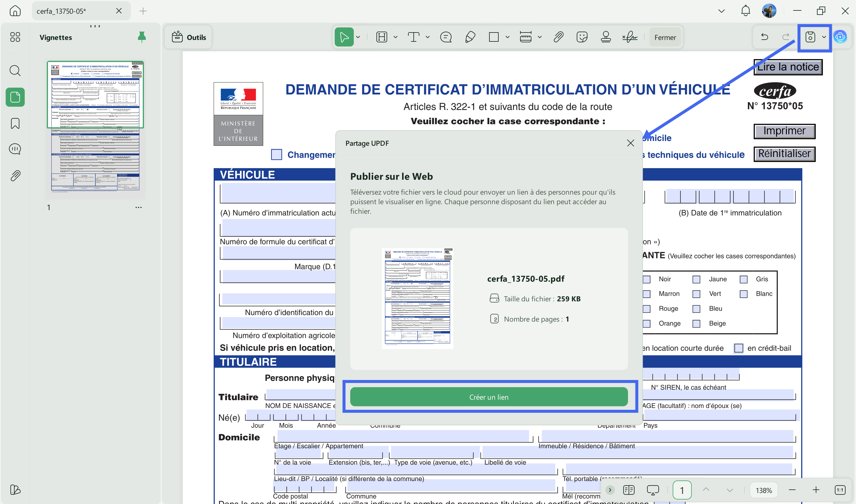The height and width of the screenshot is (504, 856).
Task: Open the sticker tool
Action: pos(582,37)
